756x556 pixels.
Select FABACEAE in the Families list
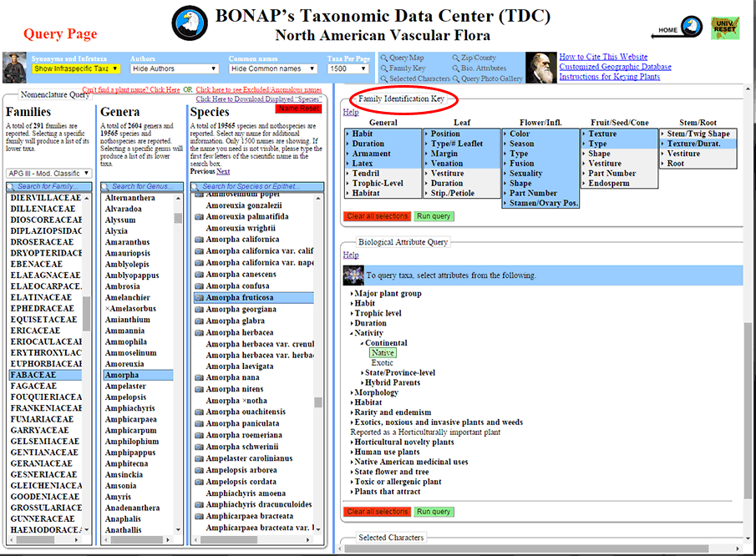click(45, 375)
